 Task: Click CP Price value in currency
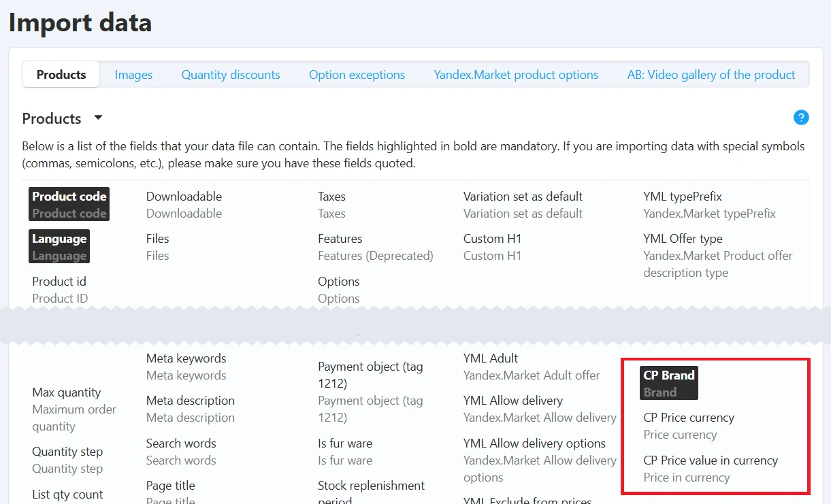711,460
